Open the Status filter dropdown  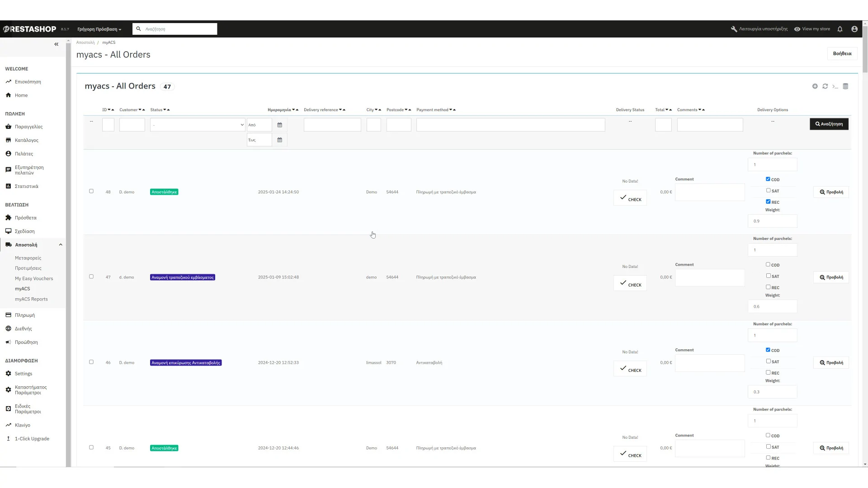point(198,125)
